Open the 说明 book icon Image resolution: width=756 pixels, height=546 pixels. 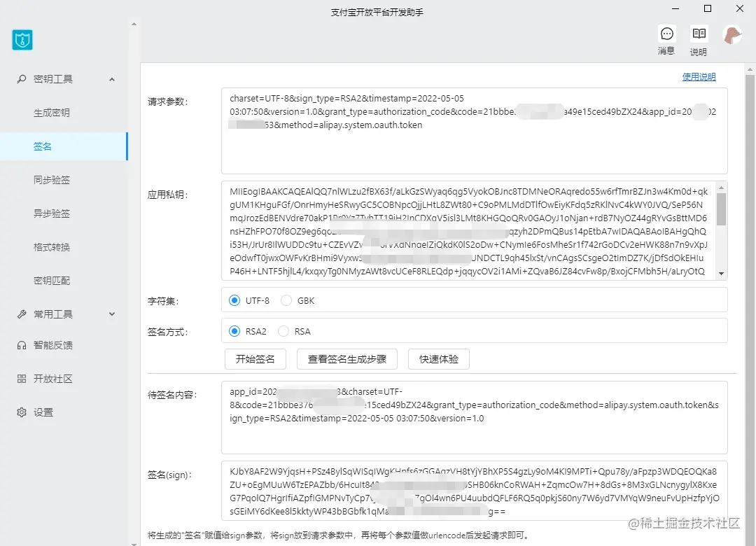(699, 34)
